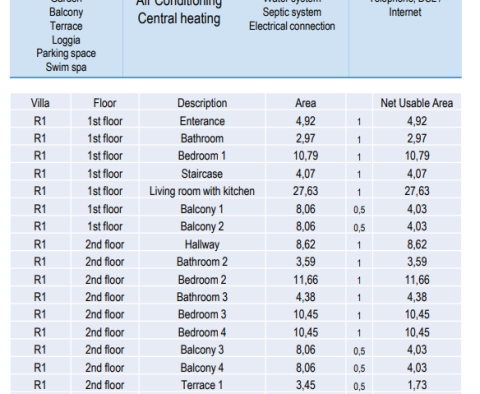Select the Enterance description cell

(202, 121)
